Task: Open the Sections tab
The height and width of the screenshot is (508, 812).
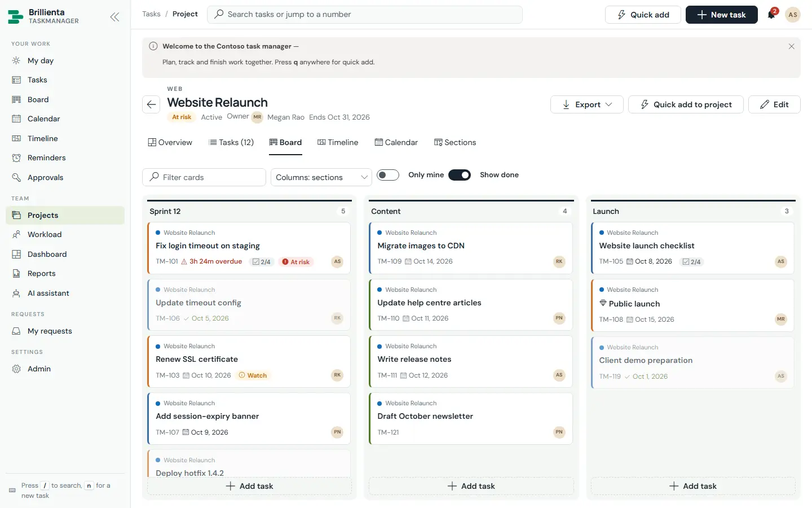Action: (x=455, y=142)
